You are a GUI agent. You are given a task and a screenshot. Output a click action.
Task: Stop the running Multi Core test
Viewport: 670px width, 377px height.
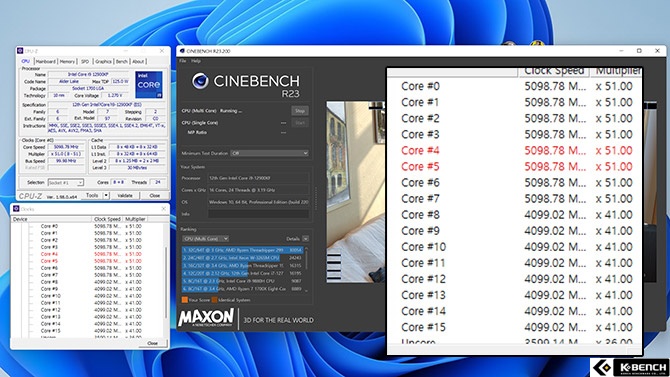(300, 111)
